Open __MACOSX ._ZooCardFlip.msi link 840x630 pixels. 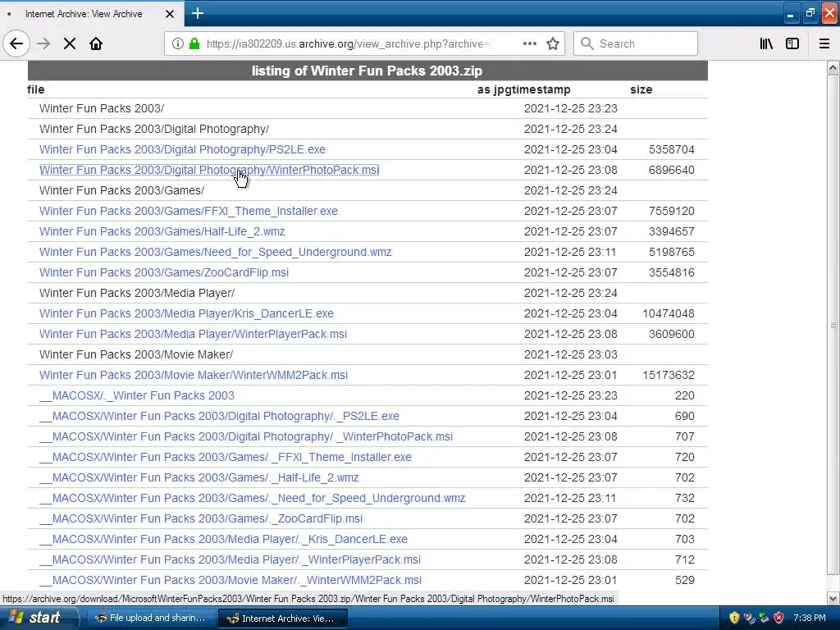[201, 518]
